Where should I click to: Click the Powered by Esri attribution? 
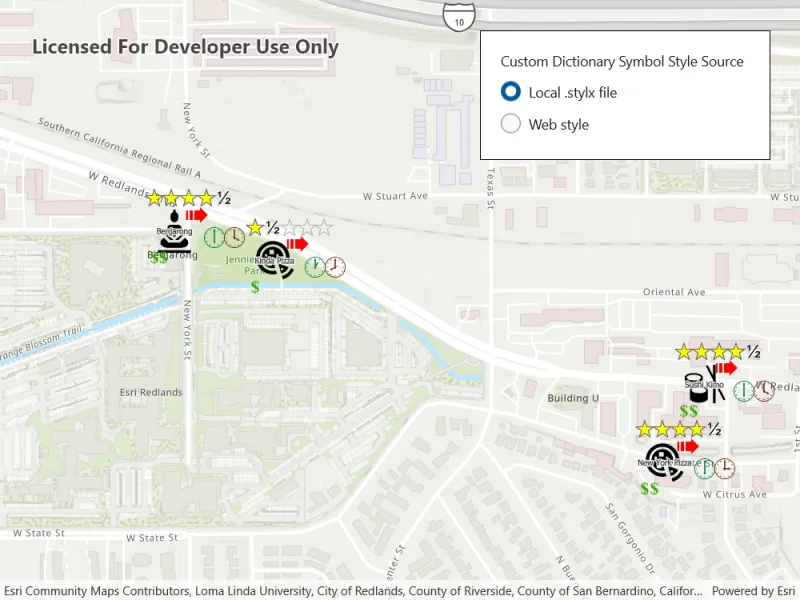click(x=753, y=591)
